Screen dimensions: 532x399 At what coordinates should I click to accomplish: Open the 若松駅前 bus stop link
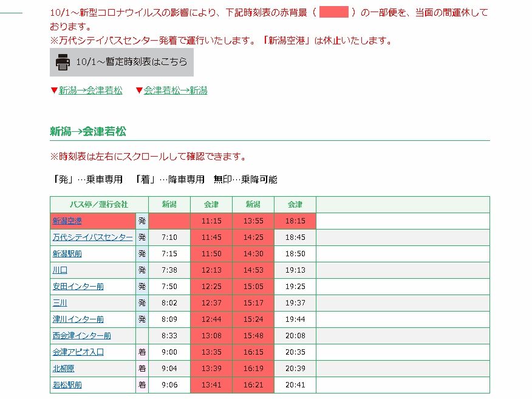click(67, 385)
